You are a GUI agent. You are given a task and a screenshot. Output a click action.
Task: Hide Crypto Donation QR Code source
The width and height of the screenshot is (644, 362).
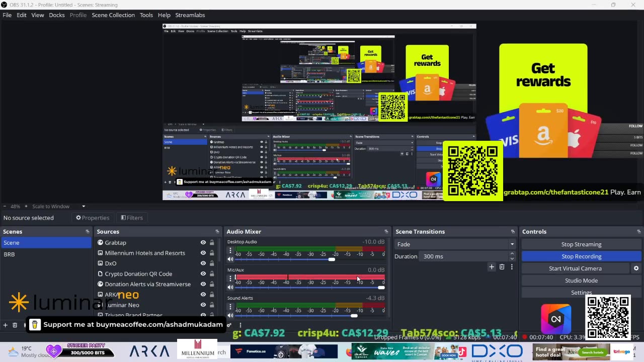[x=203, y=274]
